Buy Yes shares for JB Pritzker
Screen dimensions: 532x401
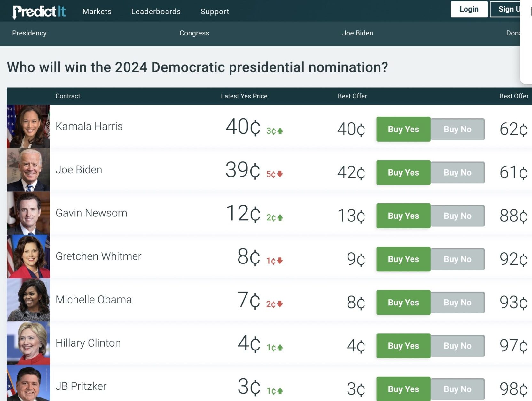click(x=403, y=389)
